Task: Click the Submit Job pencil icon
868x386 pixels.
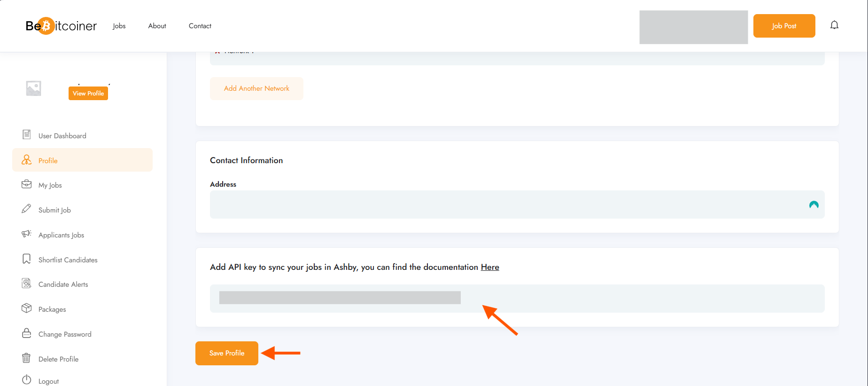Action: (x=26, y=209)
